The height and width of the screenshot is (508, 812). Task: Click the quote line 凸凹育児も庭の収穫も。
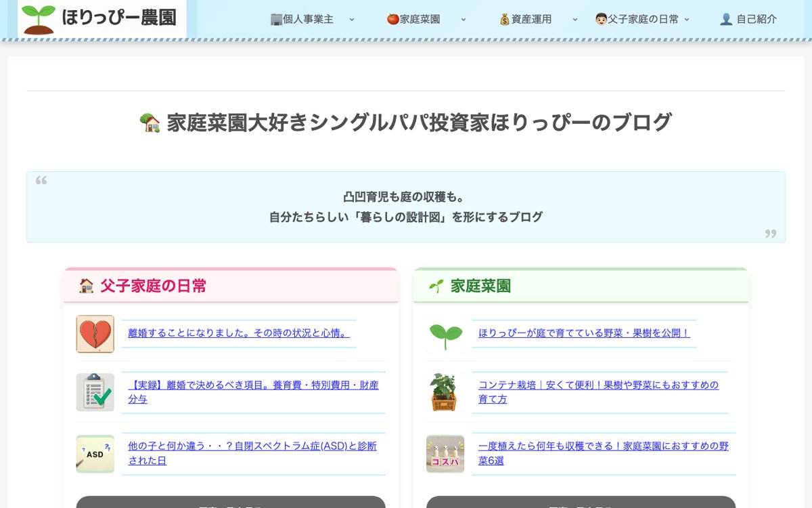[406, 197]
